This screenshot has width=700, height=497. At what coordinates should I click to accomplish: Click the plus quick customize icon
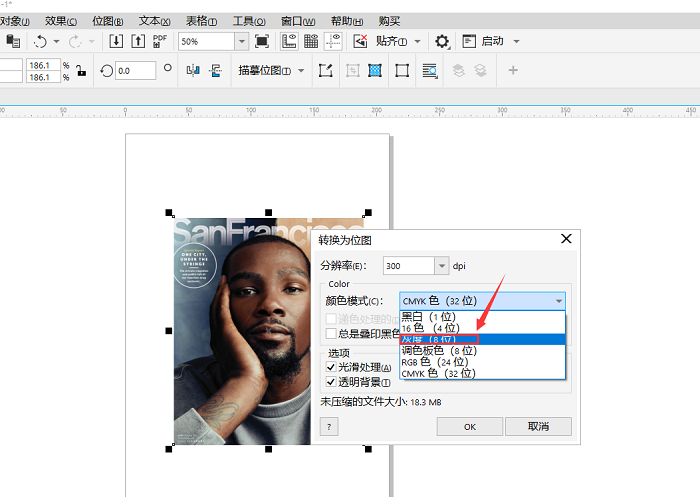coord(513,70)
